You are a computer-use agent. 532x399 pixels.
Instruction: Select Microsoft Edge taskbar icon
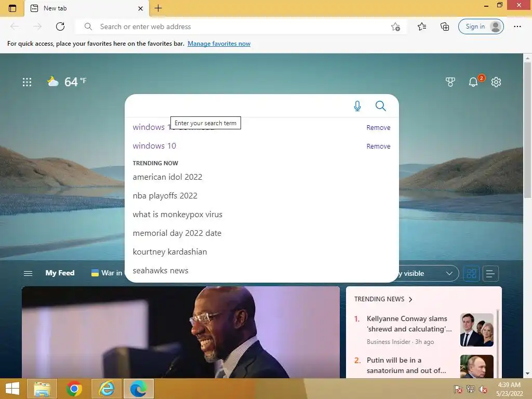tap(138, 389)
